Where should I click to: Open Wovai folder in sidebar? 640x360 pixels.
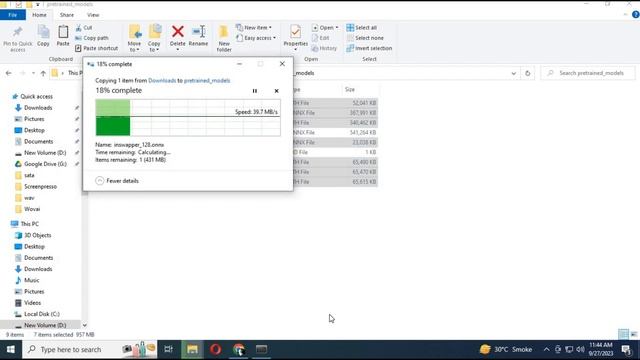(x=32, y=209)
